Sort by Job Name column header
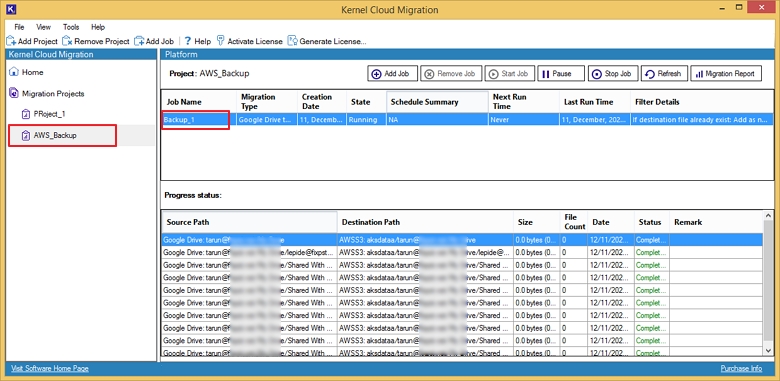Viewport: 780px width, 381px height. point(198,101)
